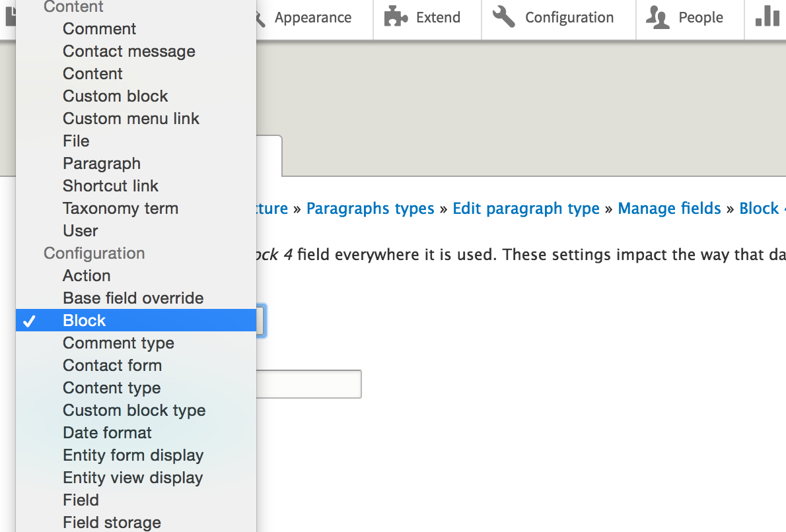Click the text input below the dropdown
786x532 pixels.
pyautogui.click(x=309, y=384)
